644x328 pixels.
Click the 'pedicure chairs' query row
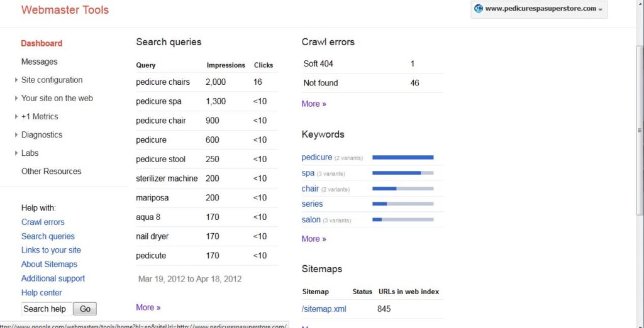click(206, 82)
